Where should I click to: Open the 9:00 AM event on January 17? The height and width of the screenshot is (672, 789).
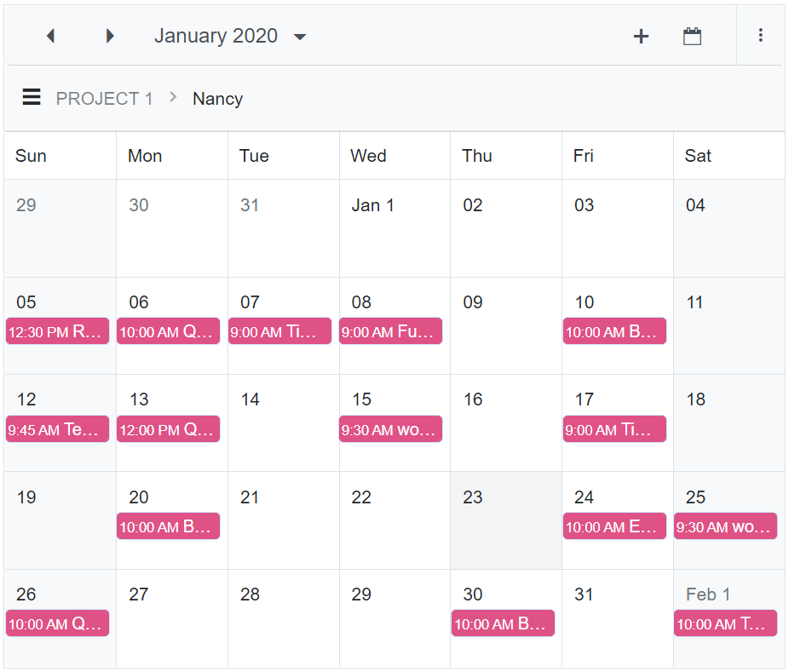point(614,429)
